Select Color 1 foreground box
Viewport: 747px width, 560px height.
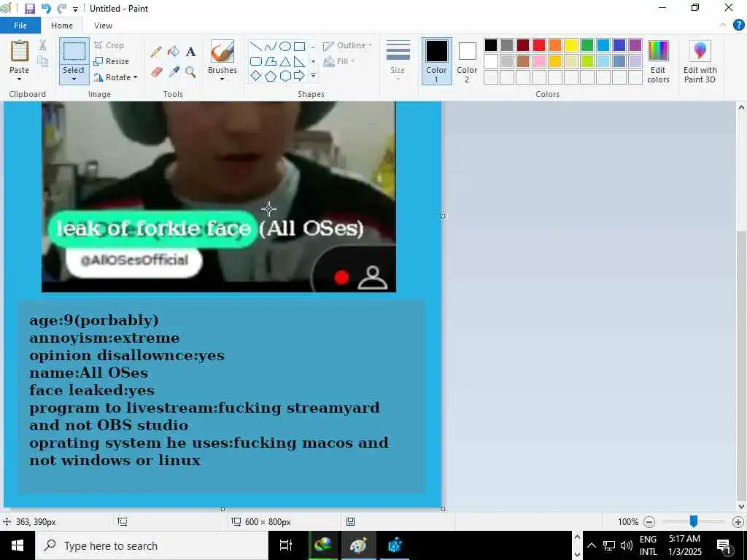(436, 61)
